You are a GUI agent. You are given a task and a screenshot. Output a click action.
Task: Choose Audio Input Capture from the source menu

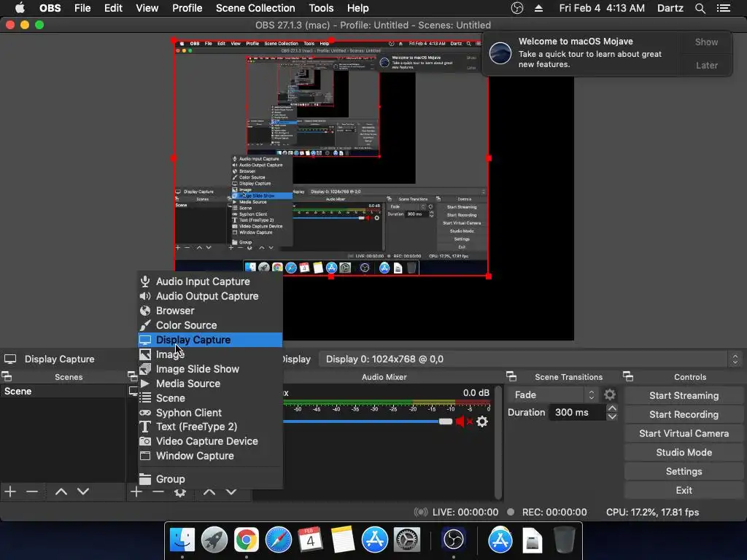coord(210,281)
